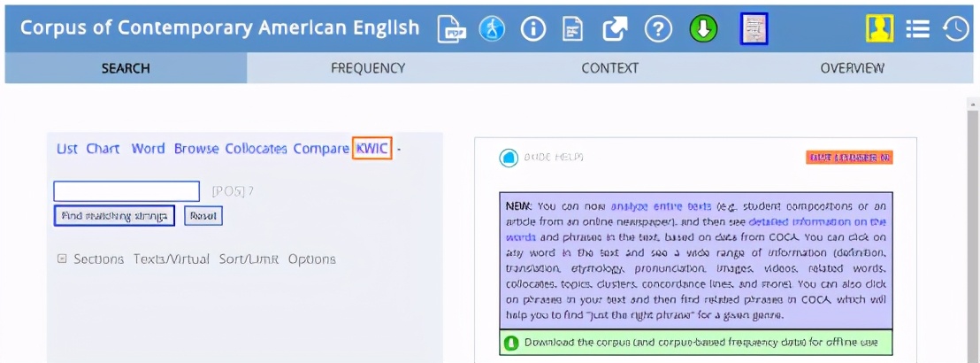The image size is (980, 363).
Task: Open 'detailed information on the words' link
Action: pos(817,221)
